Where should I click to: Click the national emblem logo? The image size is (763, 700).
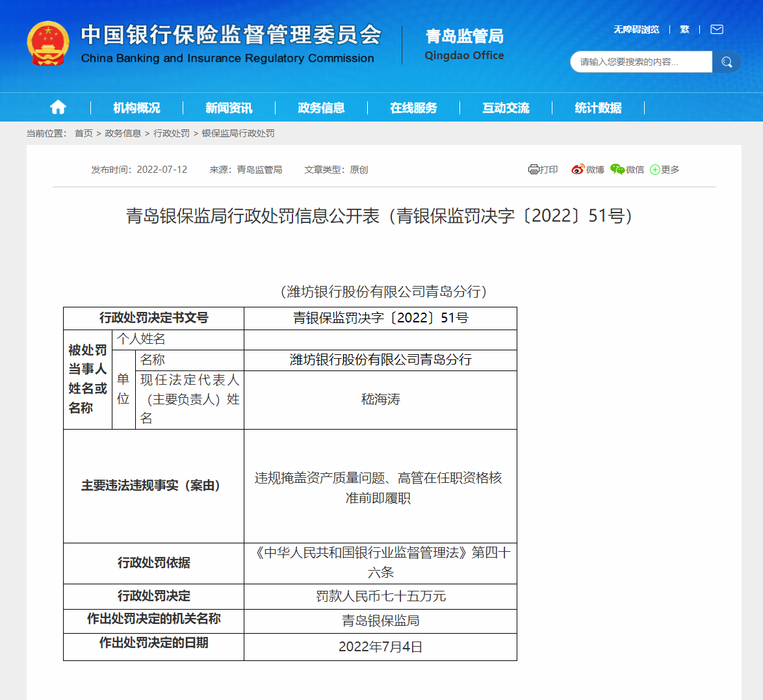point(47,44)
